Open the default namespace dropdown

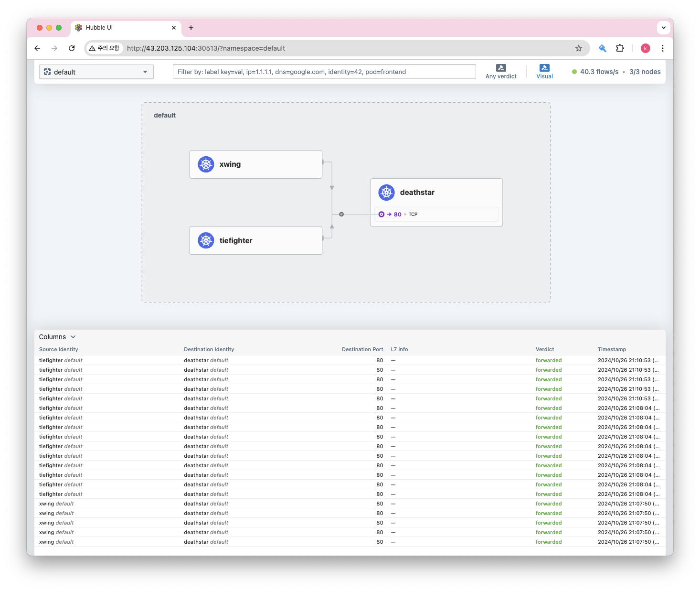pos(96,72)
